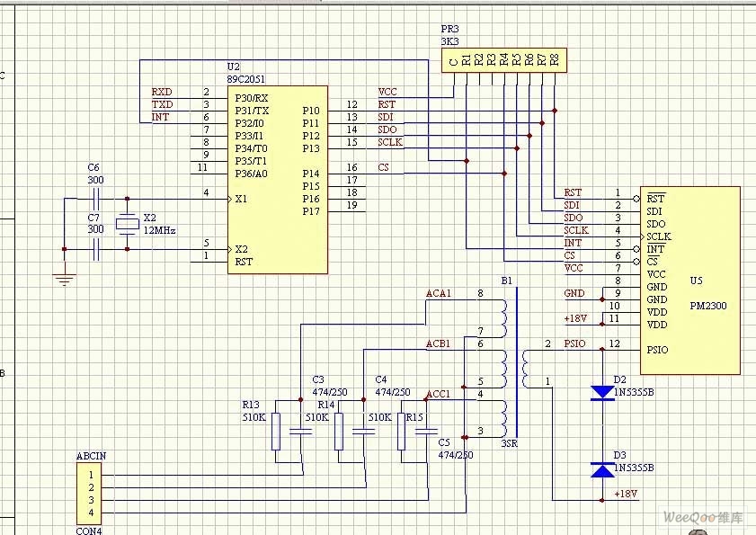Select the D3 1N5355B diode symbol

(601, 469)
